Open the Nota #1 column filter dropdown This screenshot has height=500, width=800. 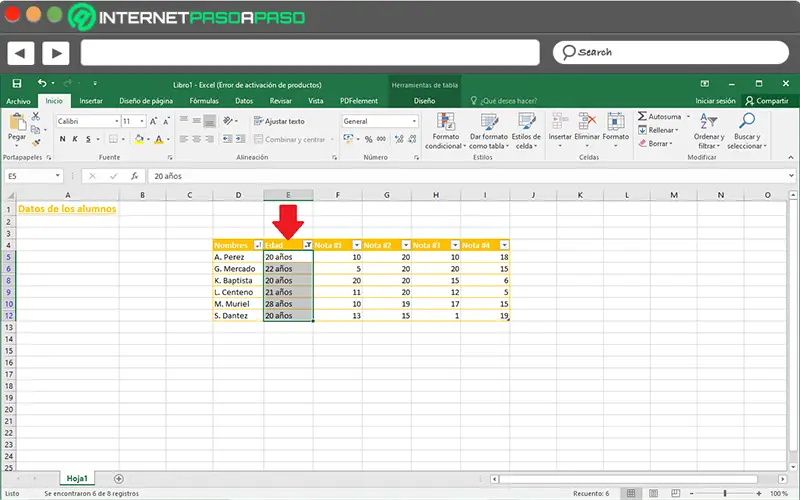[357, 245]
